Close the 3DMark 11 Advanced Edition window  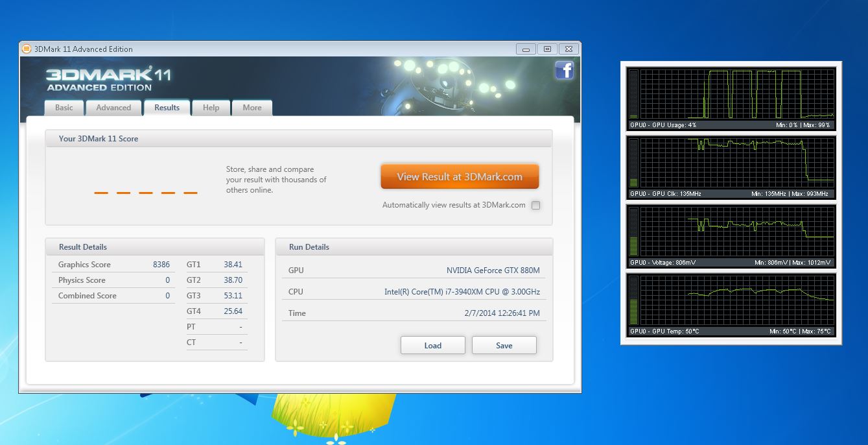[569, 49]
